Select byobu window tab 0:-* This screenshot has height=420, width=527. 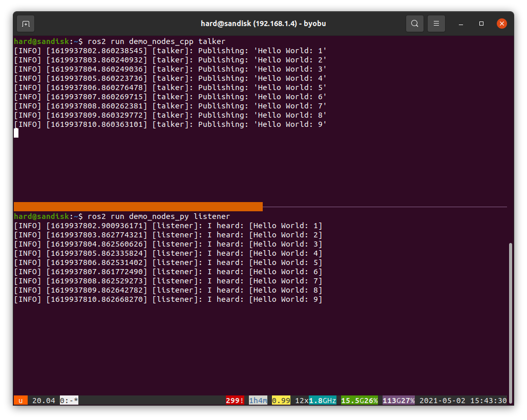[x=69, y=401]
